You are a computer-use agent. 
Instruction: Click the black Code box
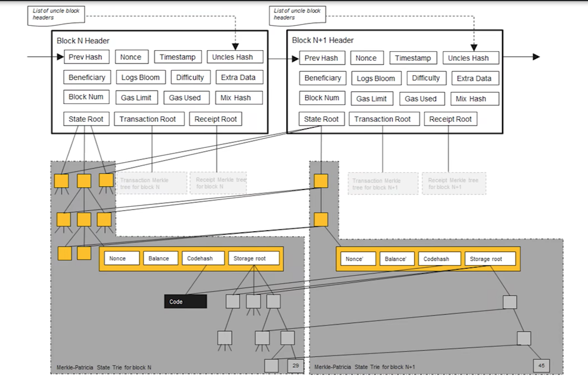(185, 302)
